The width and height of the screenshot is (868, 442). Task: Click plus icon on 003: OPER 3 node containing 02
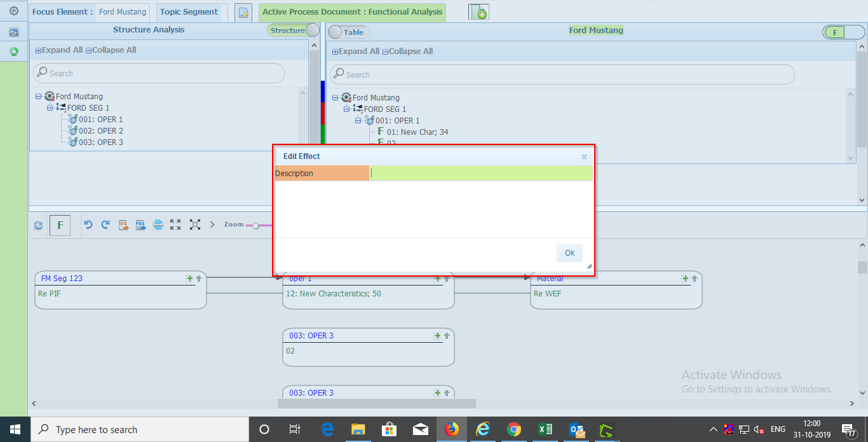437,336
